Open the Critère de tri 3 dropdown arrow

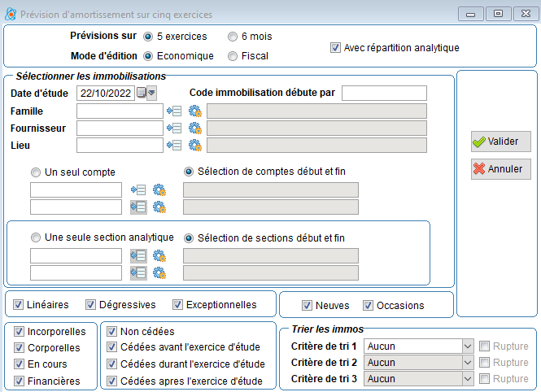pos(468,378)
